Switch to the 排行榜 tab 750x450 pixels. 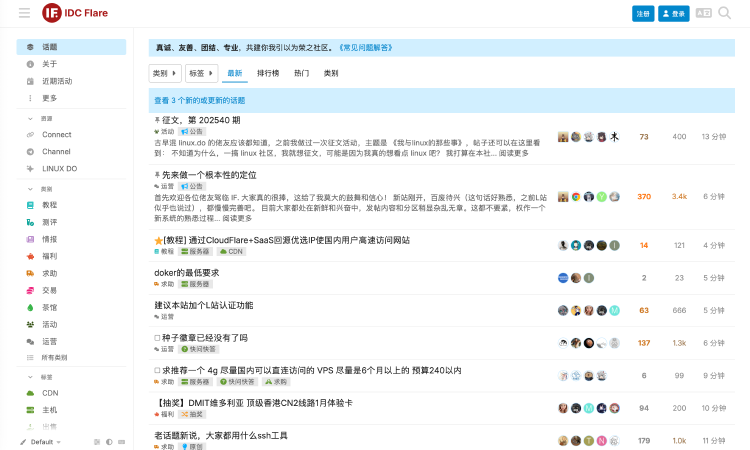[268, 73]
